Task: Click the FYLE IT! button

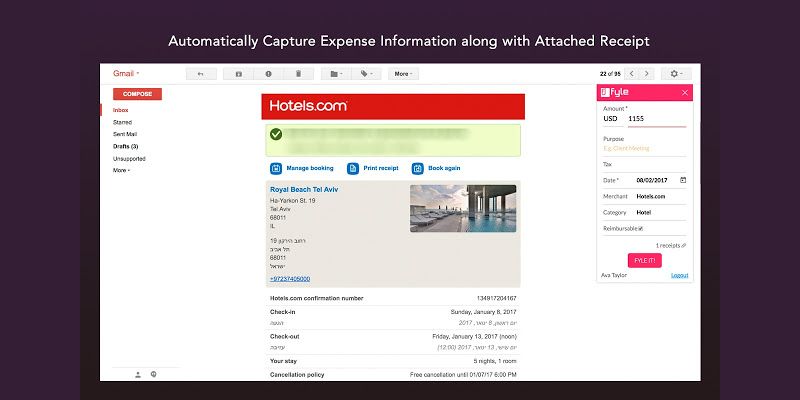Action: click(645, 260)
